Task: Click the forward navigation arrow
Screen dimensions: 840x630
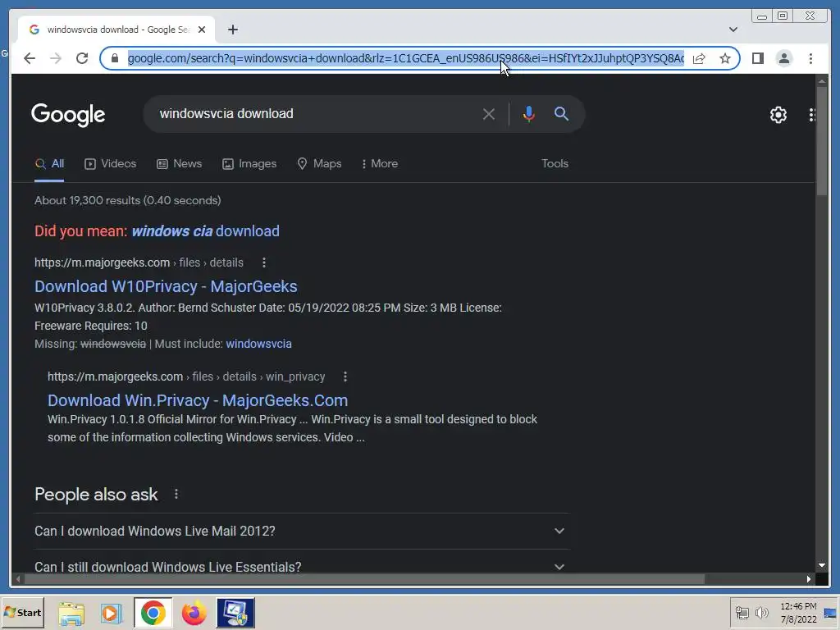Action: pos(56,58)
